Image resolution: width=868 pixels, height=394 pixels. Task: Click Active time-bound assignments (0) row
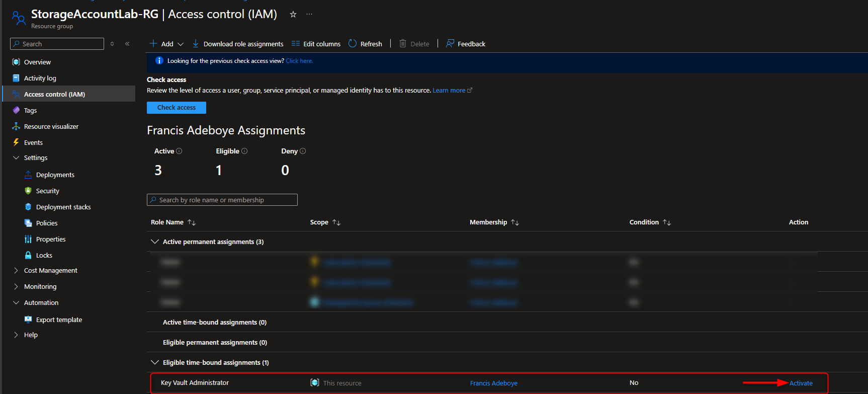coord(507,322)
